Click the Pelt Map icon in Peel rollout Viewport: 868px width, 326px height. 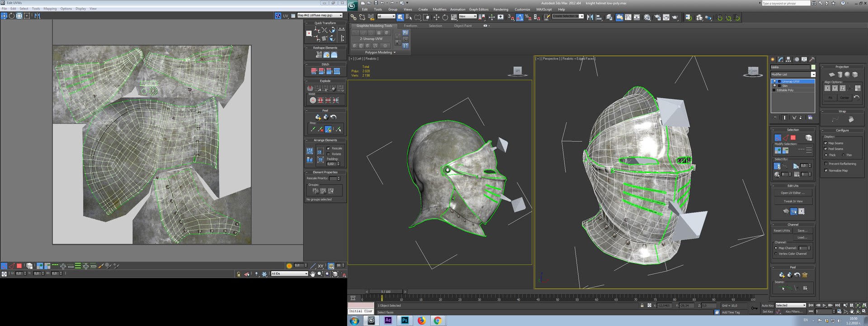click(805, 275)
